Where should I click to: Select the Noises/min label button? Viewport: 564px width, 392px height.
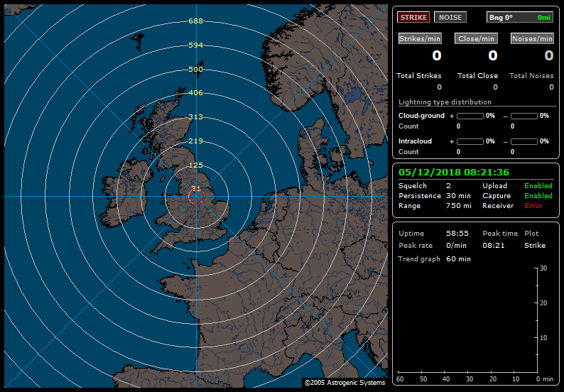point(532,38)
